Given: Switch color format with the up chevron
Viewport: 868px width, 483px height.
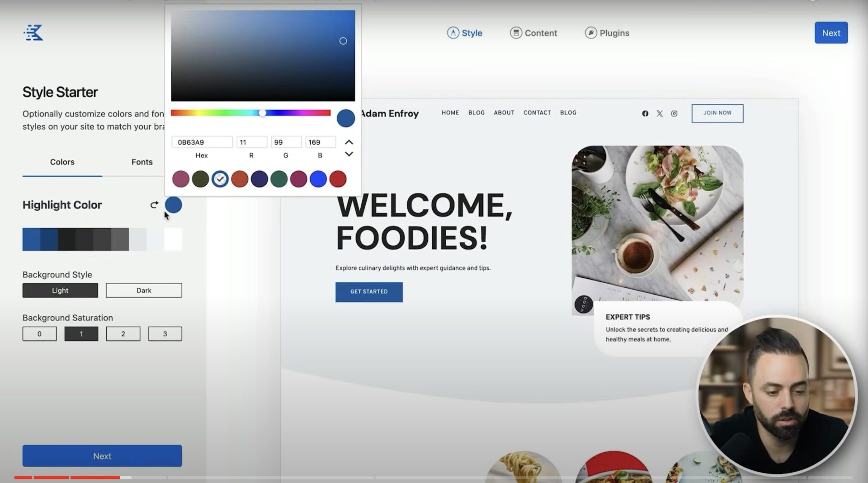Looking at the screenshot, I should pos(349,142).
